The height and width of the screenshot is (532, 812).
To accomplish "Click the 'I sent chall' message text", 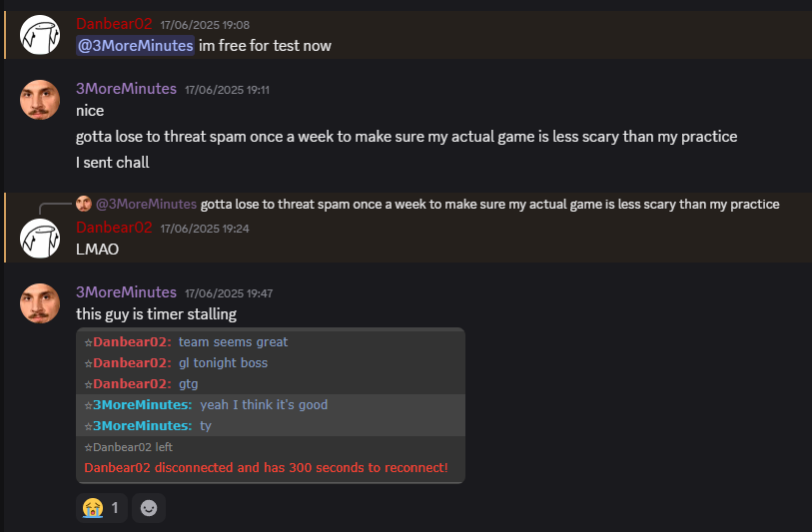I will [112, 162].
